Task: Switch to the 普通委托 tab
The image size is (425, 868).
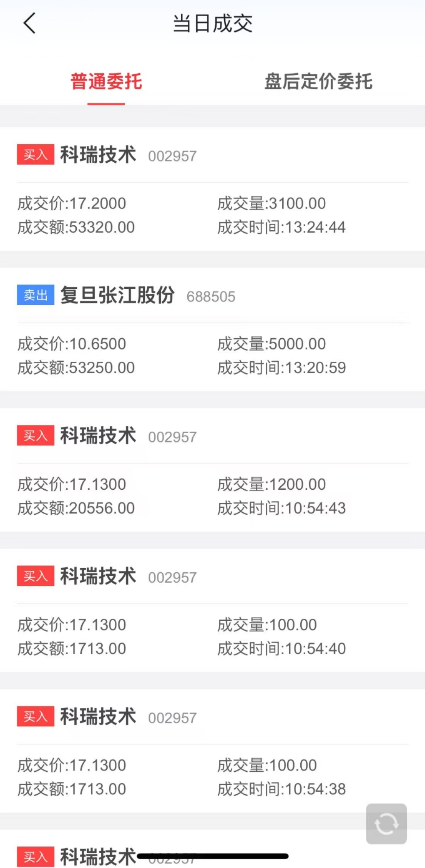Action: point(106,82)
